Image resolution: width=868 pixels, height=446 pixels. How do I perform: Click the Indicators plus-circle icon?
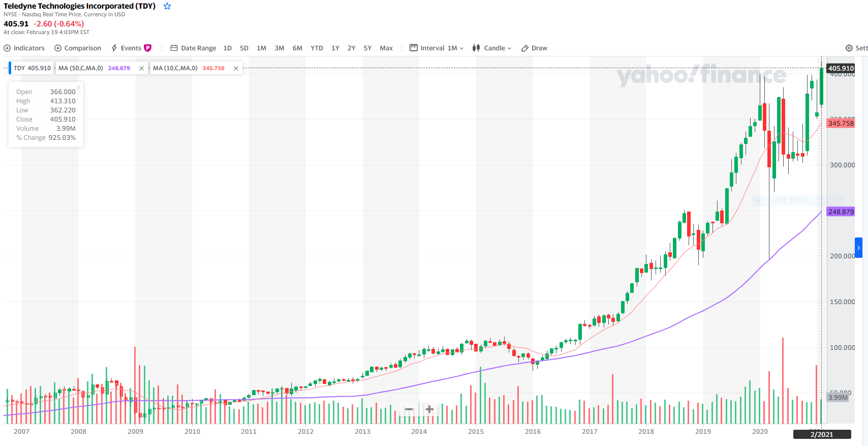[x=7, y=48]
